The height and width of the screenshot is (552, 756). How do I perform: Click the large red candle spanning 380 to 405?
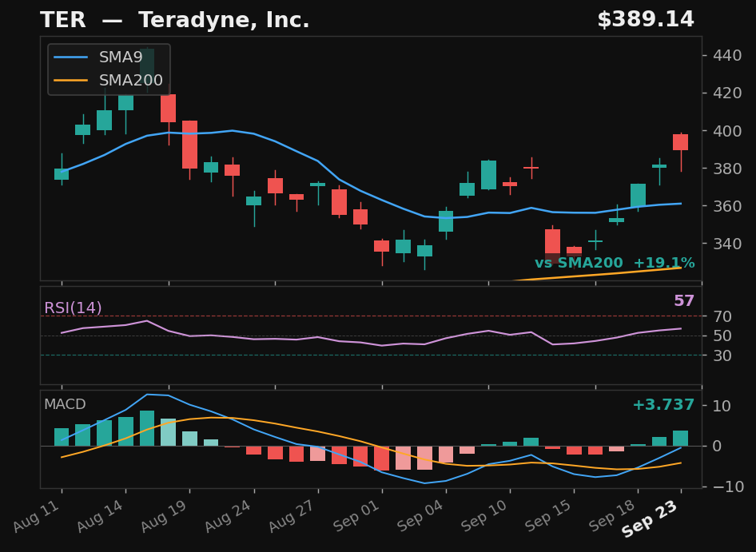pyautogui.click(x=189, y=145)
